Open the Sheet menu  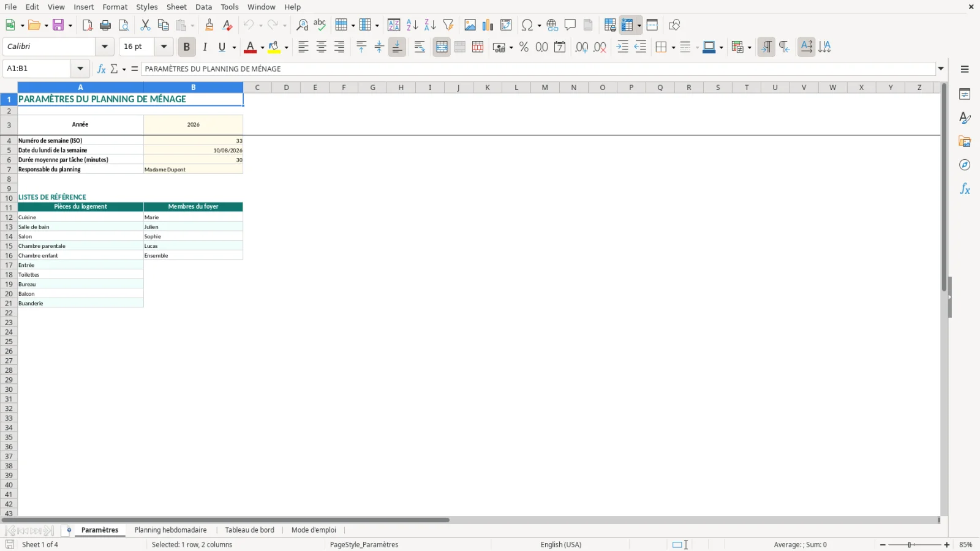point(176,7)
